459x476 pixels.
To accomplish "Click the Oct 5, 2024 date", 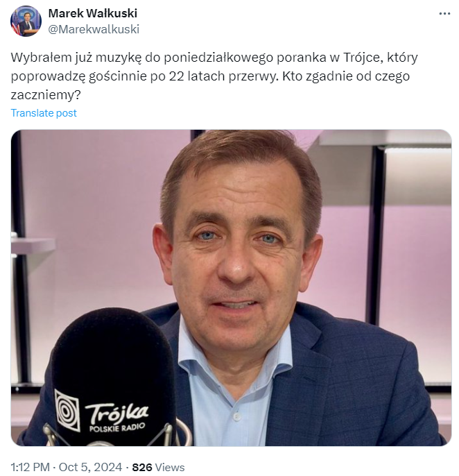I will point(90,467).
